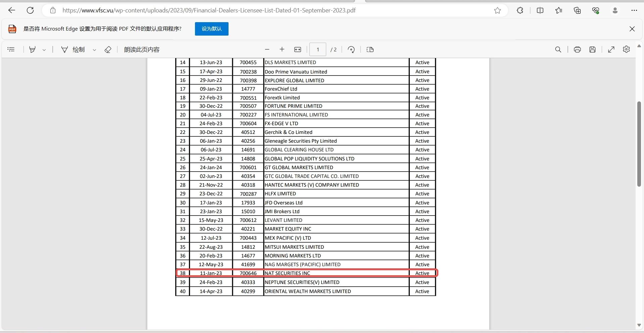Select Doo Prime Vanuatu Limited text
The width and height of the screenshot is (644, 333).
click(x=296, y=72)
